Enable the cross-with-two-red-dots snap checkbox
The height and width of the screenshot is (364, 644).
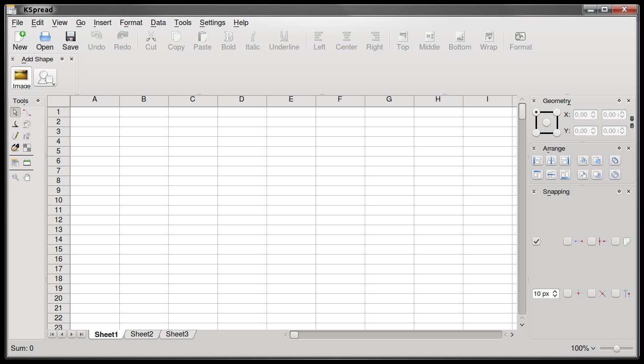591,241
